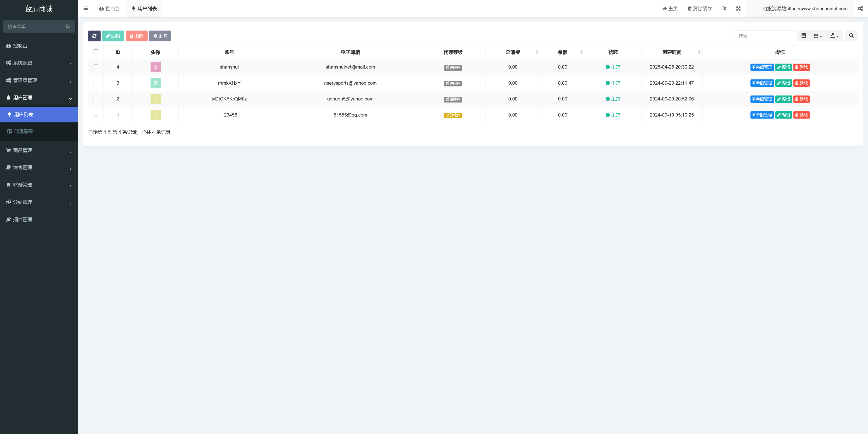Click the settings gear at top right

860,8
